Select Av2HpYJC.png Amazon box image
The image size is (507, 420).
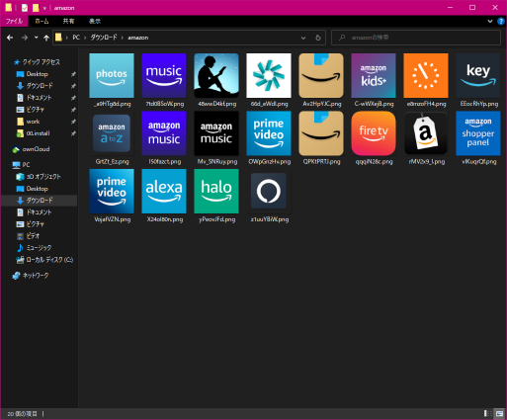coord(321,76)
